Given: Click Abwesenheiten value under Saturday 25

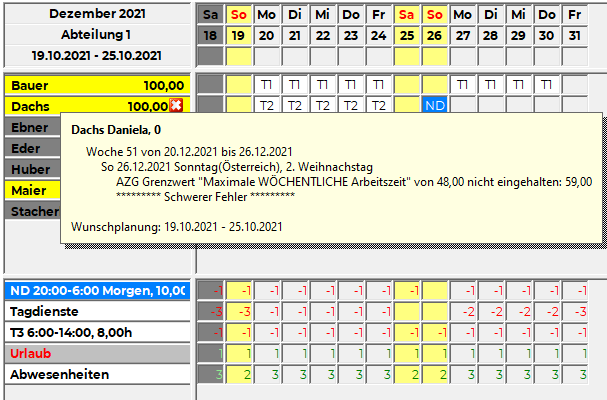Looking at the screenshot, I should [406, 374].
